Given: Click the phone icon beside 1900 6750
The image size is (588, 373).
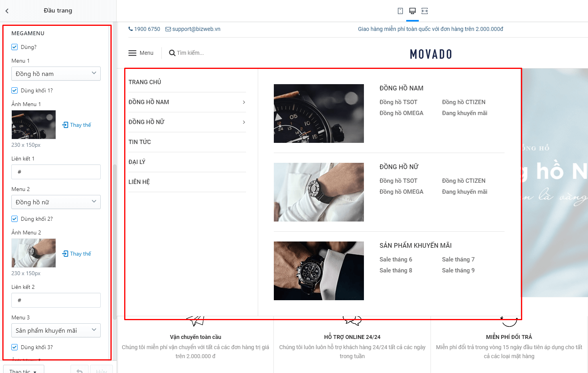Looking at the screenshot, I should tap(131, 29).
